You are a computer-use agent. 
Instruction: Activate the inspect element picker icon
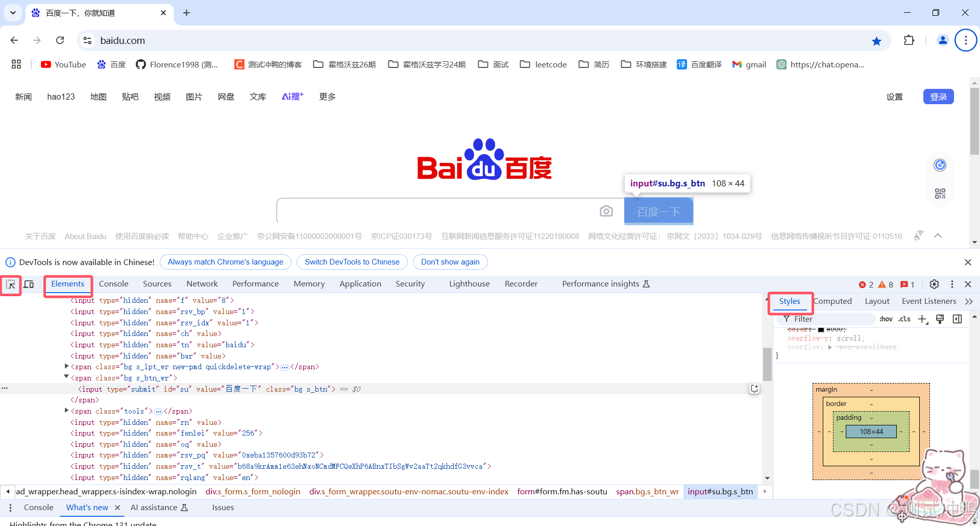tap(11, 284)
